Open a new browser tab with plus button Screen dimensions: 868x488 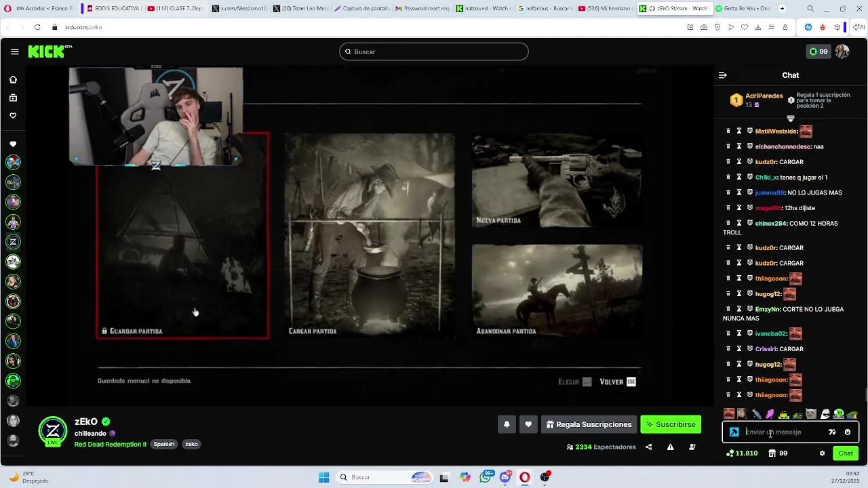(x=782, y=9)
